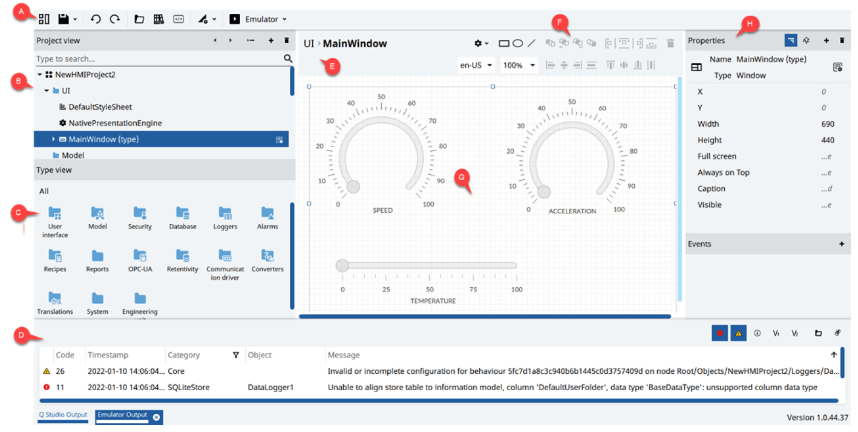Toggle the yellow warning filter button
The image size is (858, 432).
coord(739,333)
